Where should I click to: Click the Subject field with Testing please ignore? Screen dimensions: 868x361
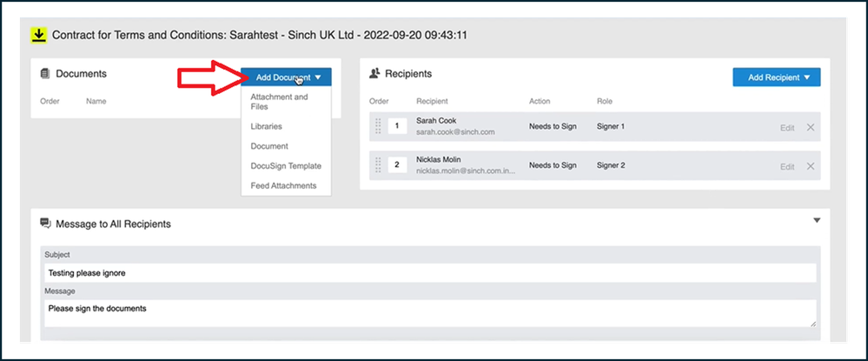click(430, 273)
